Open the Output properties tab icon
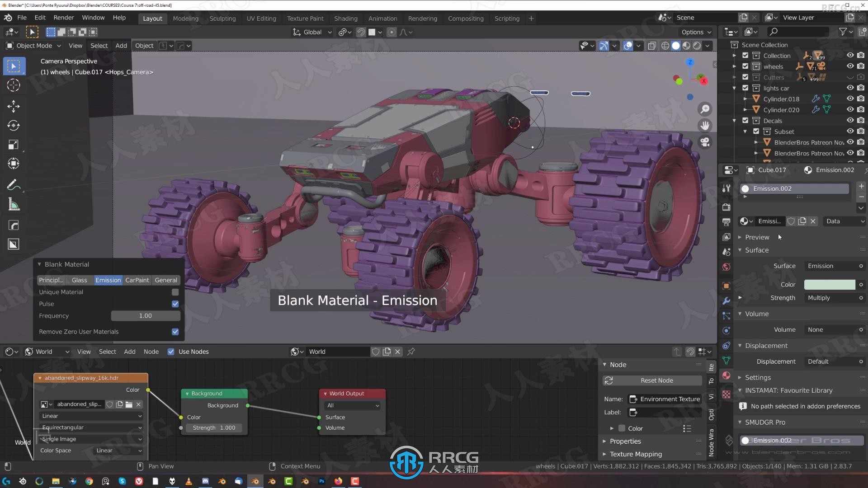 point(726,222)
